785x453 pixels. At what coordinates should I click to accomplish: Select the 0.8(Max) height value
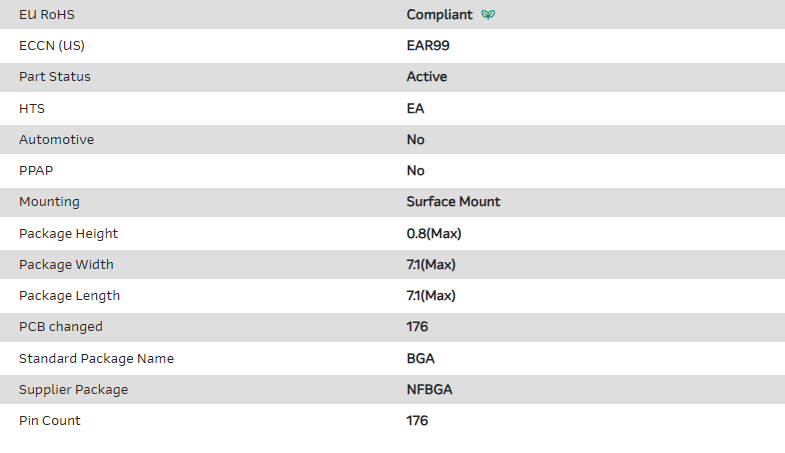tap(433, 234)
